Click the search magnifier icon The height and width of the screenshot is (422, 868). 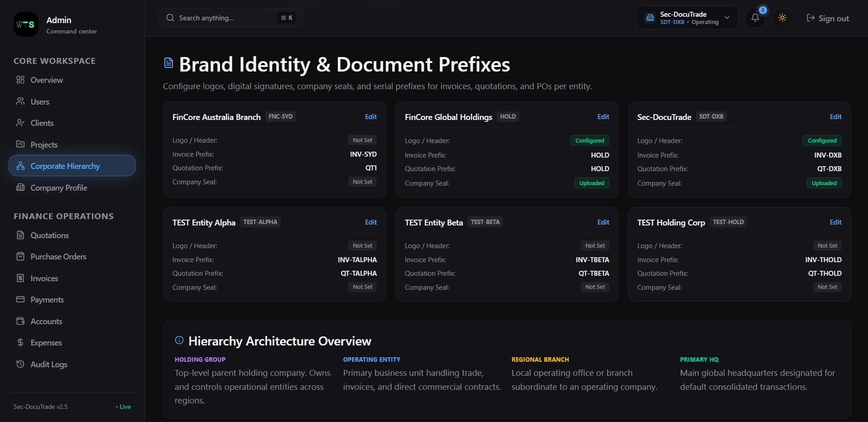pyautogui.click(x=170, y=18)
